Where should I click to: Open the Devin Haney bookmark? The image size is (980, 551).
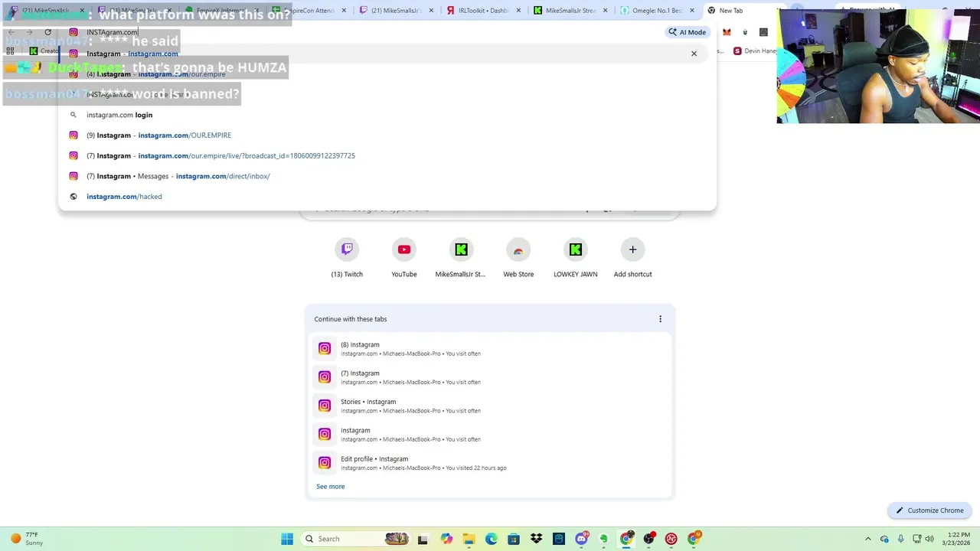point(755,51)
